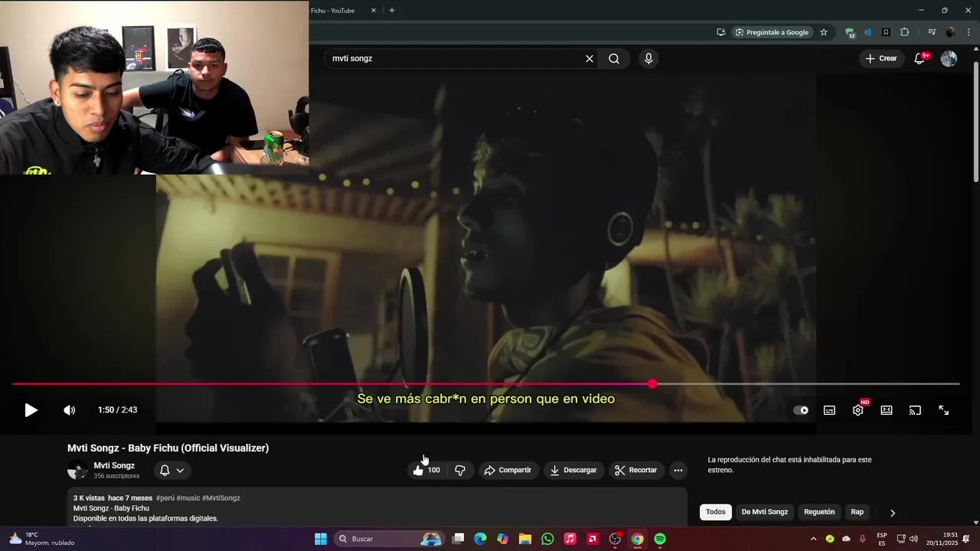Expand the subscription notification bell dropdown
This screenshot has width=980, height=551.
click(171, 470)
